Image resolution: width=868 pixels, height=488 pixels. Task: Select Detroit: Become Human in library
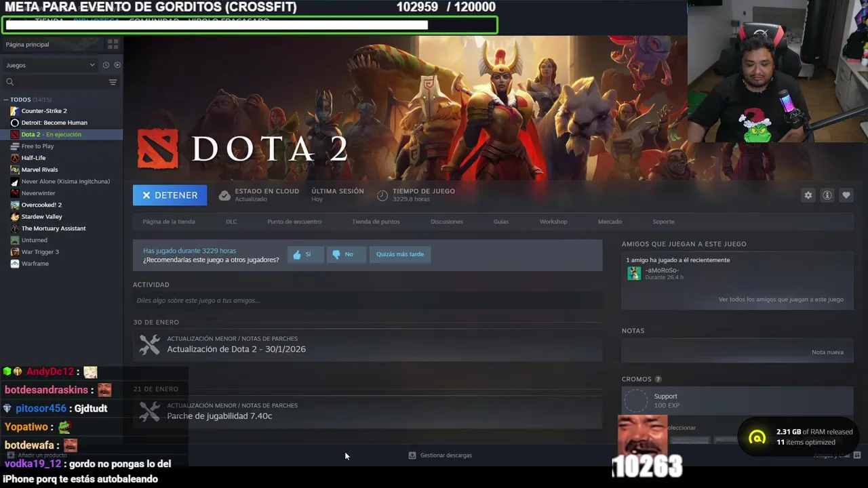(54, 123)
